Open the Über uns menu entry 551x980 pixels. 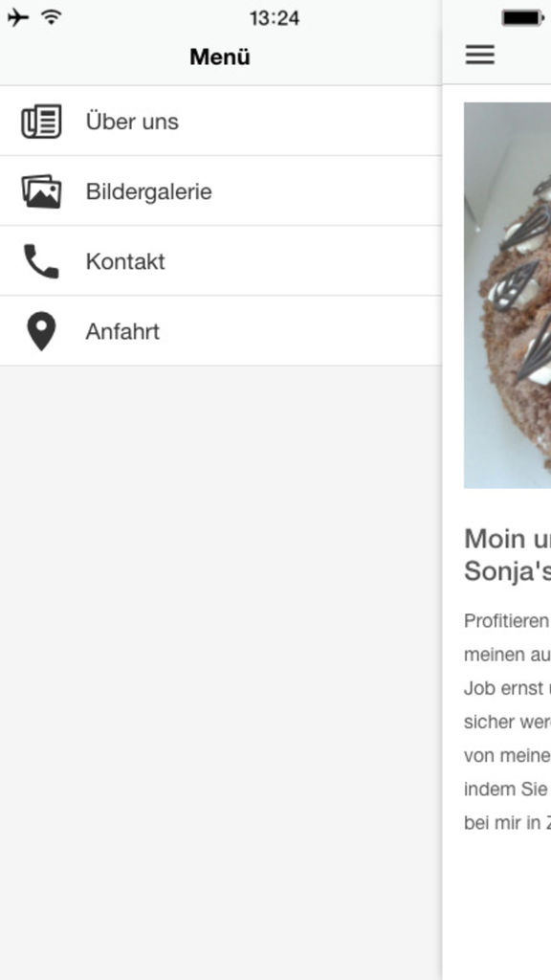point(221,122)
